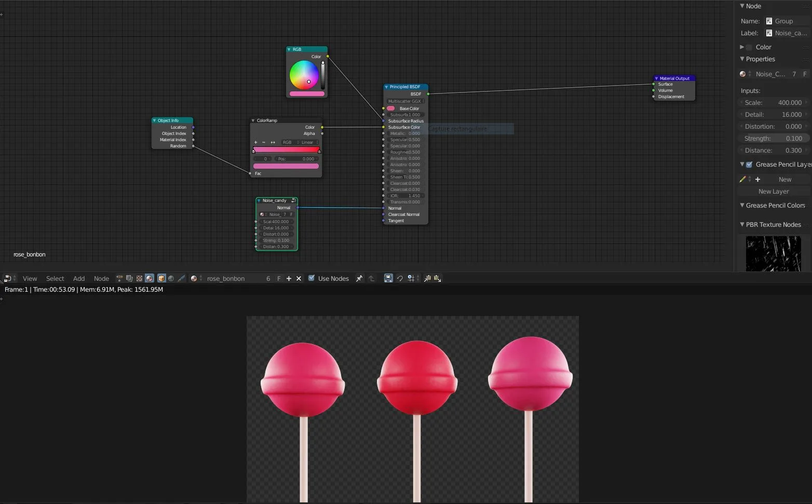812x504 pixels.
Task: Paste nodes from clipboard icon
Action: pyautogui.click(x=437, y=279)
